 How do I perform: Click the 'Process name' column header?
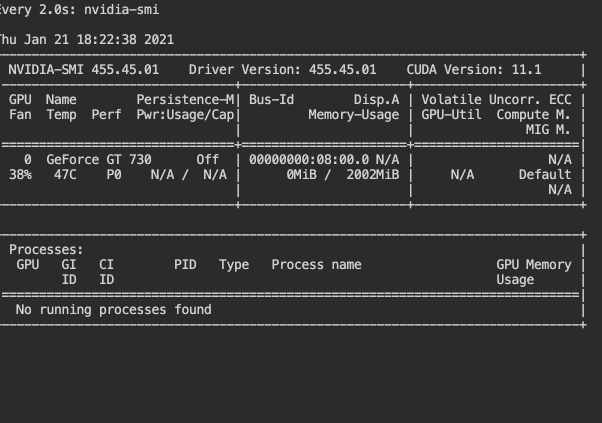pos(316,264)
